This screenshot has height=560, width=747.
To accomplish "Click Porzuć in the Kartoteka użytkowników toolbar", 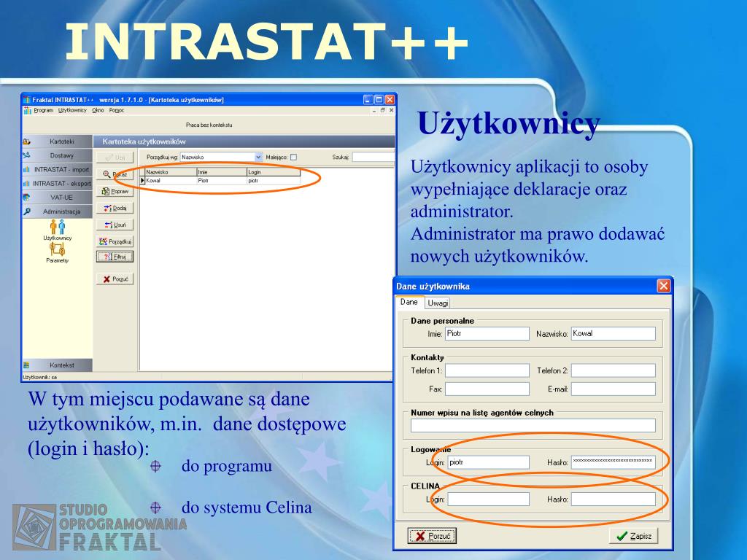I will (115, 279).
